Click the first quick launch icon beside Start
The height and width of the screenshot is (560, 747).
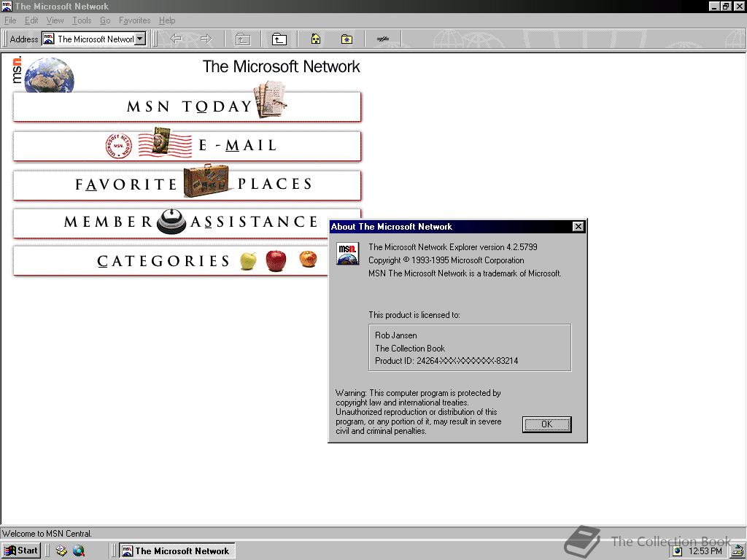coord(61,551)
